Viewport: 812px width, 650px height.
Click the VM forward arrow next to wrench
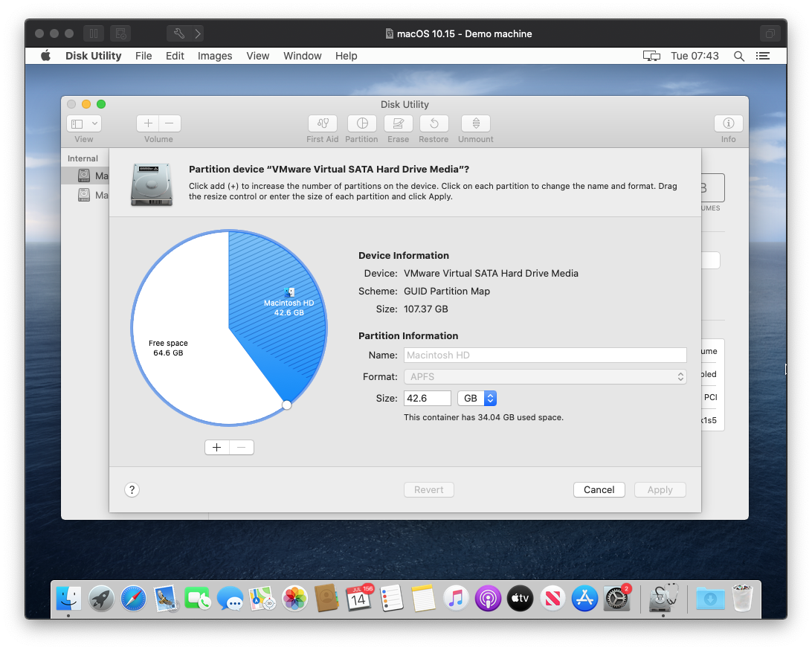tap(198, 33)
